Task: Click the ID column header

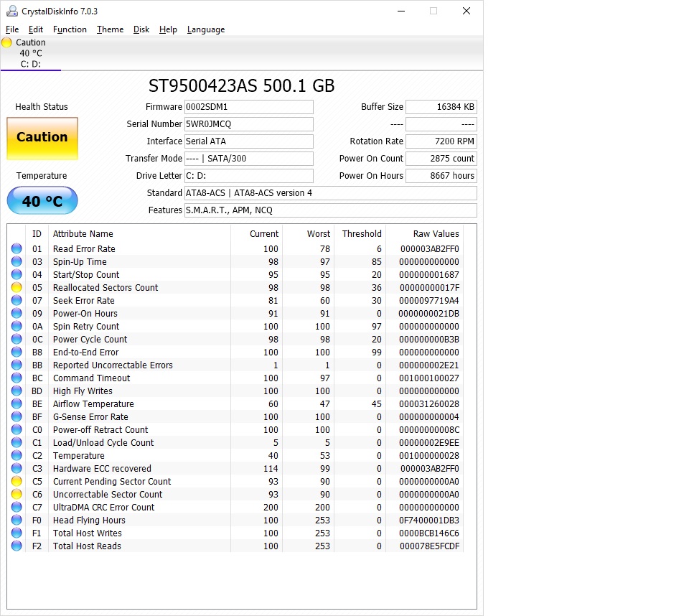Action: coord(37,234)
